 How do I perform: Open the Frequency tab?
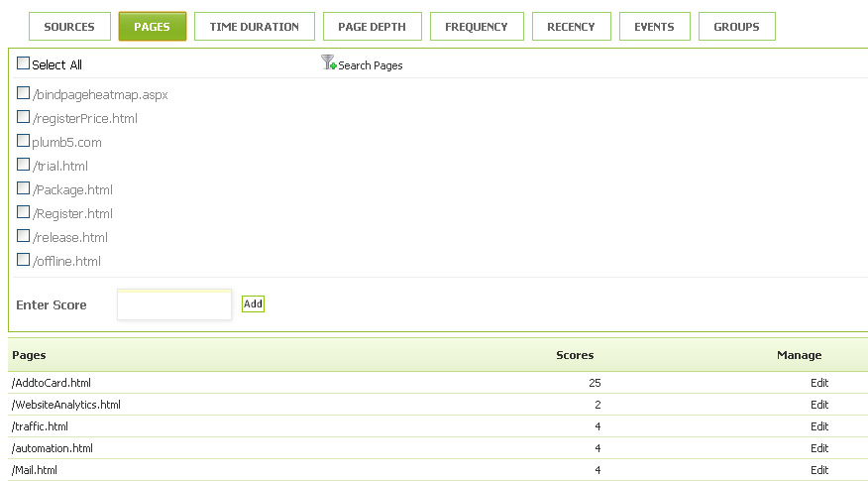click(477, 27)
